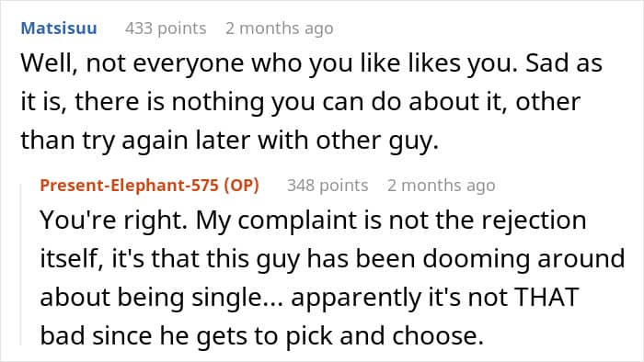Click the word "rejection" in the reply

(x=534, y=221)
